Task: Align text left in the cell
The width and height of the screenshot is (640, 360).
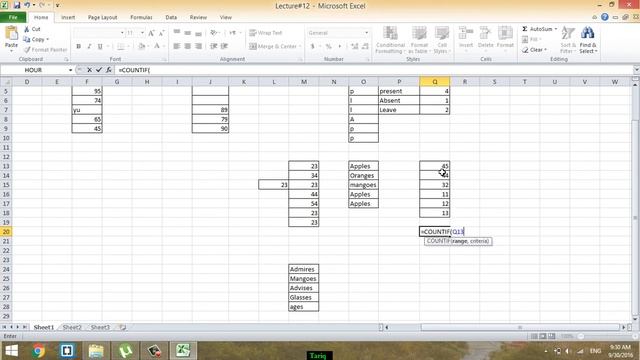Action: (x=177, y=47)
